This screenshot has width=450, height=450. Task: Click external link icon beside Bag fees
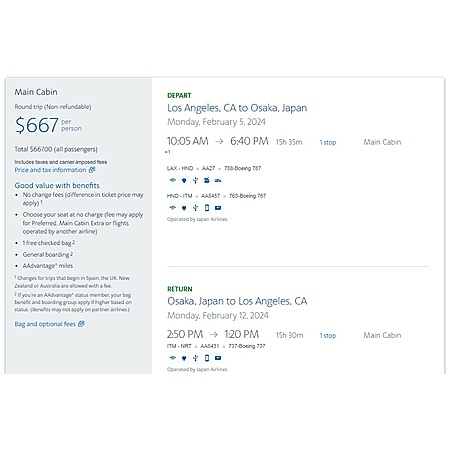[81, 324]
